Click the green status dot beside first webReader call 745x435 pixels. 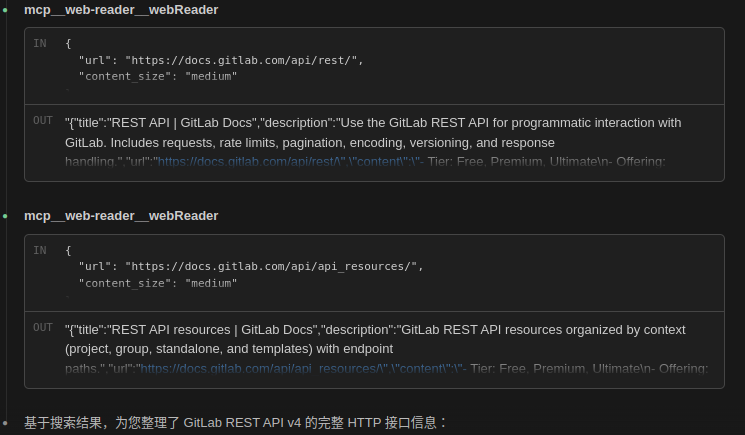coord(5,10)
